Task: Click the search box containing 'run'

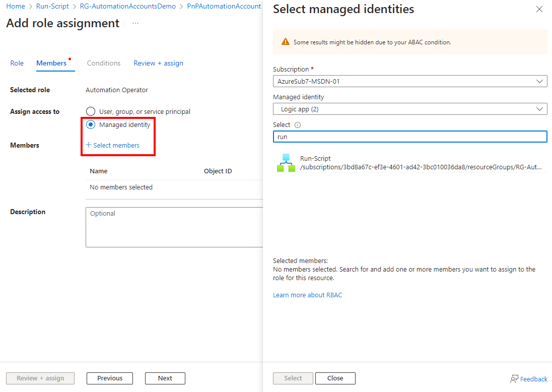Action: [409, 137]
